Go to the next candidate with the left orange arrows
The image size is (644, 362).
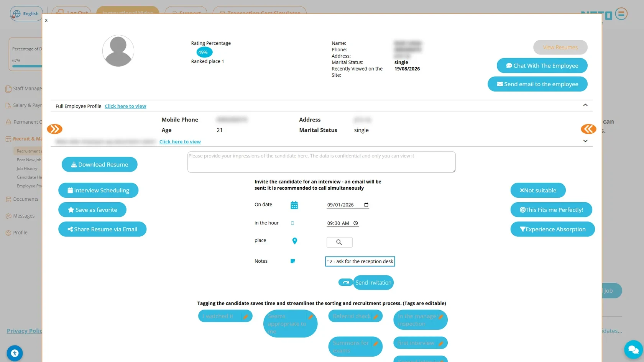(x=54, y=129)
